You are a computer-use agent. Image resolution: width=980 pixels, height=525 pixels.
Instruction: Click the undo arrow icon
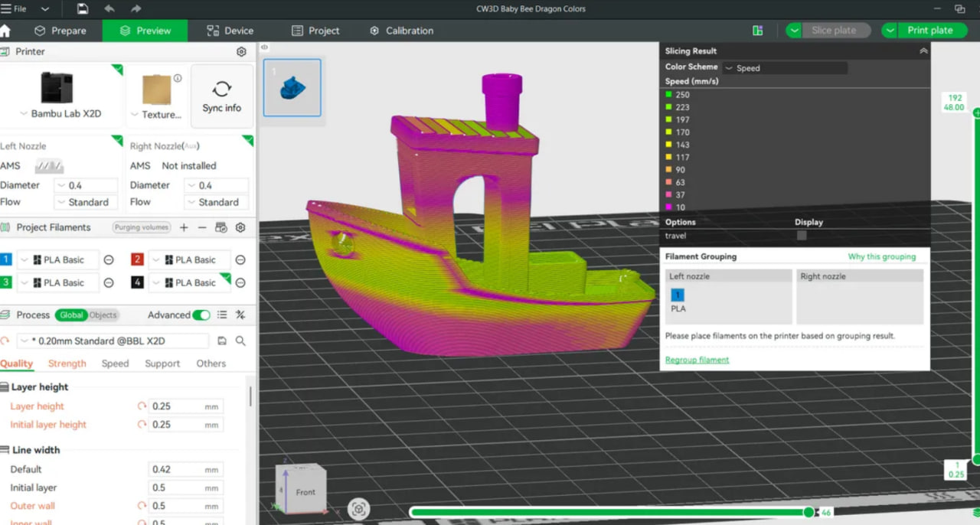pos(109,9)
